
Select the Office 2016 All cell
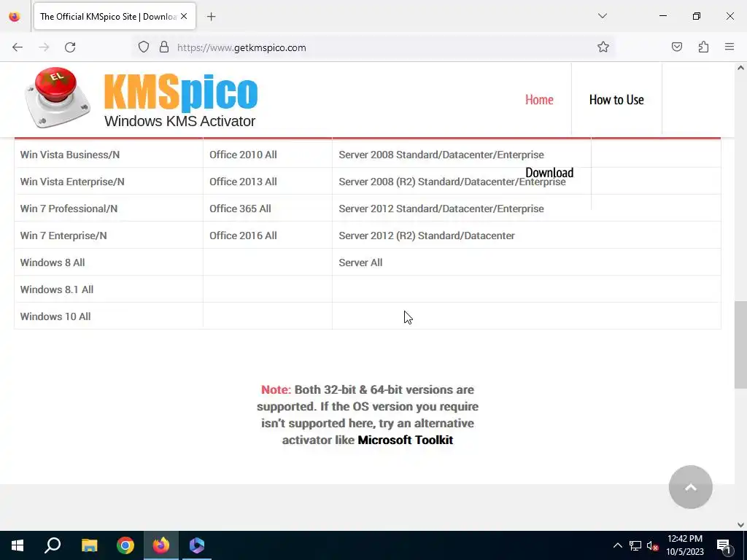click(268, 236)
